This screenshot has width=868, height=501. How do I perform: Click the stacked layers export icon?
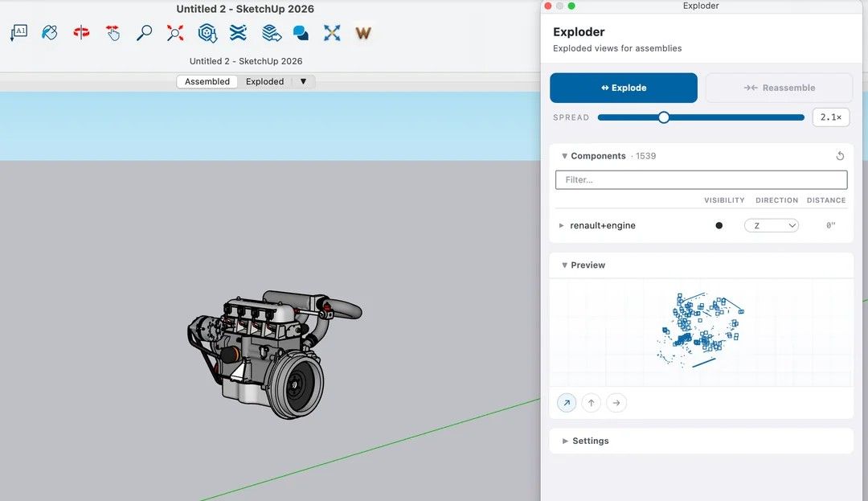click(272, 33)
